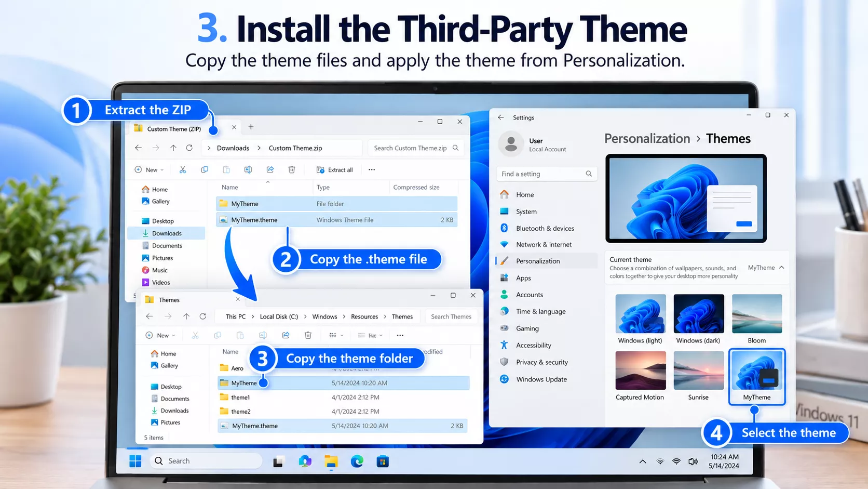Open the New dropdown in Custom Theme window

coord(150,169)
